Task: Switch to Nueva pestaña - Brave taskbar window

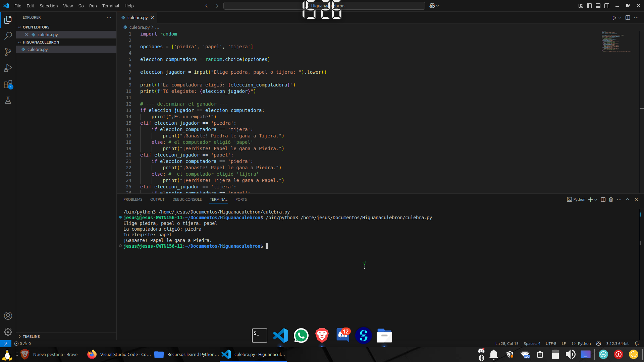Action: click(50, 354)
